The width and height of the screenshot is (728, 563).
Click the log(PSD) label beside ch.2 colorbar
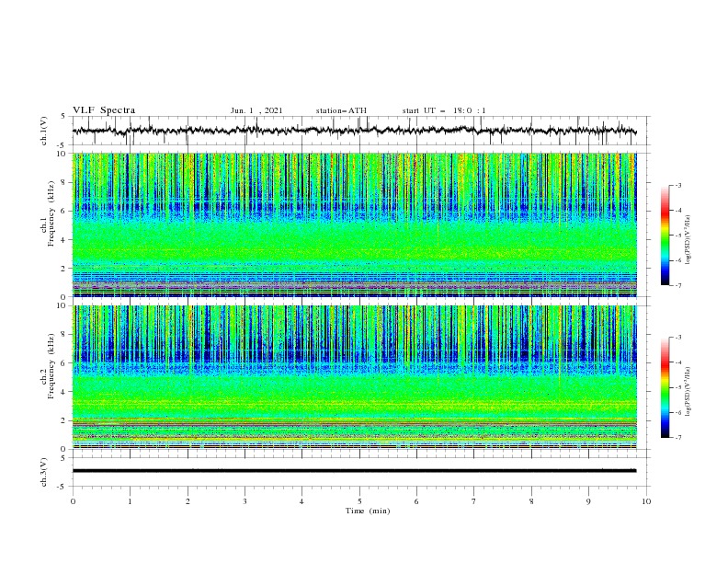click(x=688, y=391)
